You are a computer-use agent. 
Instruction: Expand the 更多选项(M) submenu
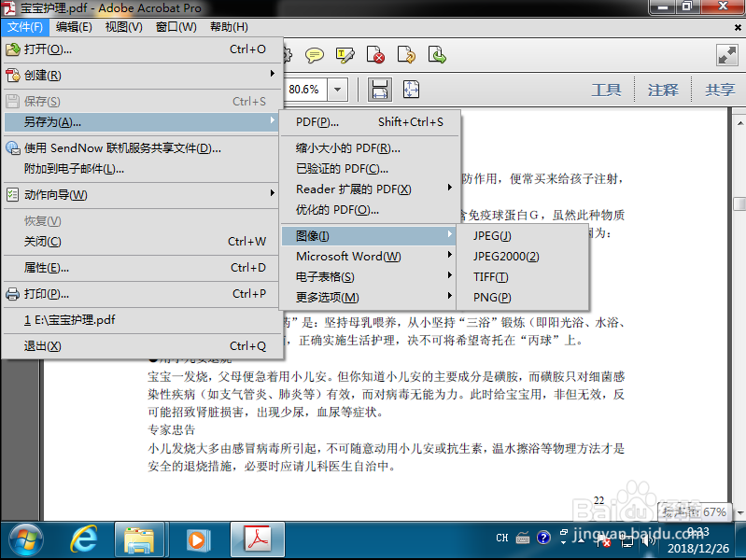[x=370, y=298]
